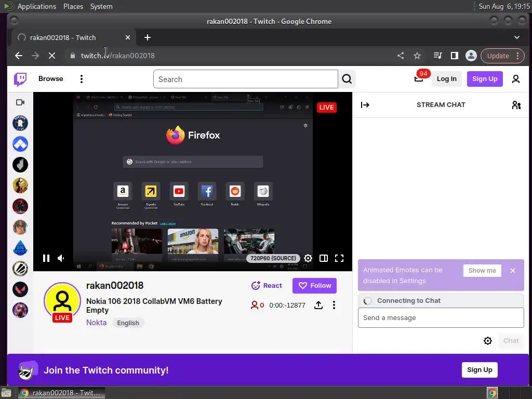The width and height of the screenshot is (532, 399).
Task: Click the Chrome address bar URL
Action: tap(118, 56)
